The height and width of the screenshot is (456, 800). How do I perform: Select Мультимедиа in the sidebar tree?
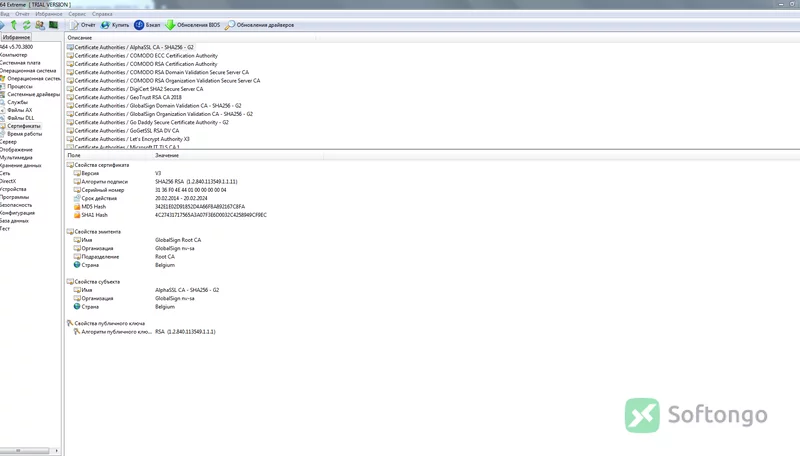pyautogui.click(x=16, y=158)
